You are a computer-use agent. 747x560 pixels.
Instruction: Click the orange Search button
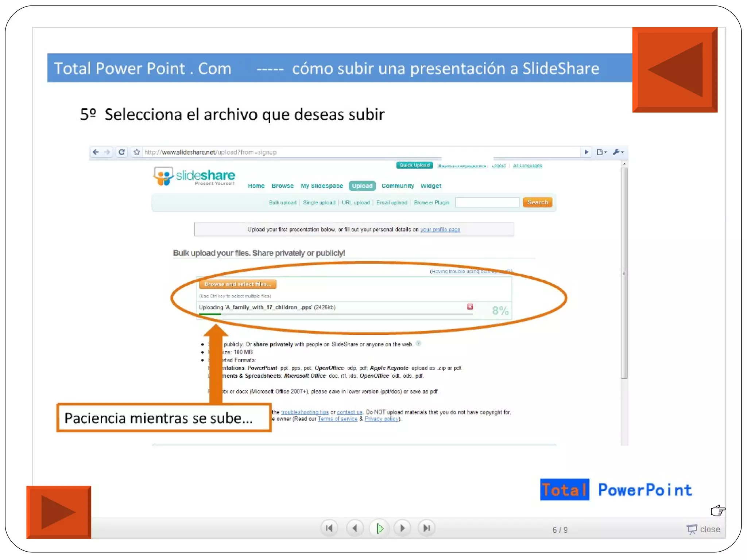pyautogui.click(x=537, y=202)
